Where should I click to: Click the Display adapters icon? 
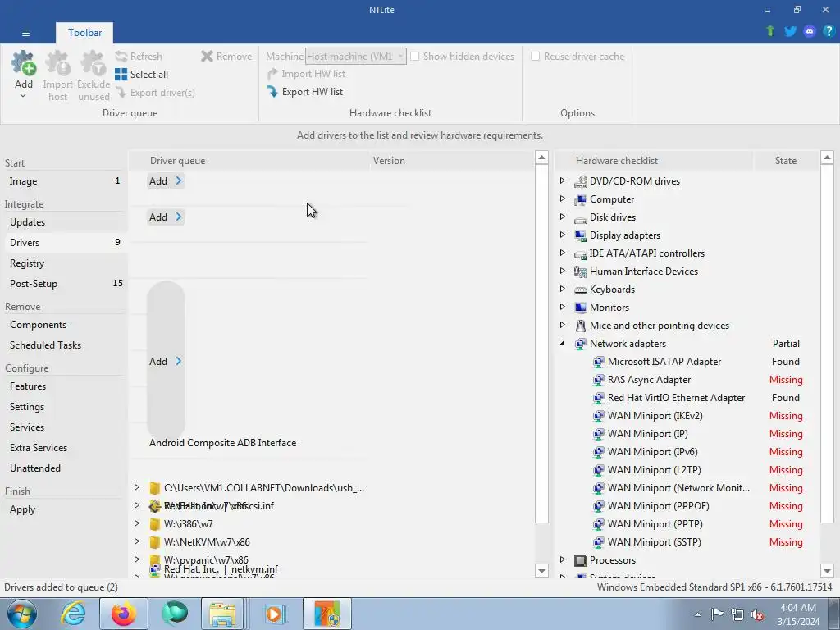click(580, 235)
